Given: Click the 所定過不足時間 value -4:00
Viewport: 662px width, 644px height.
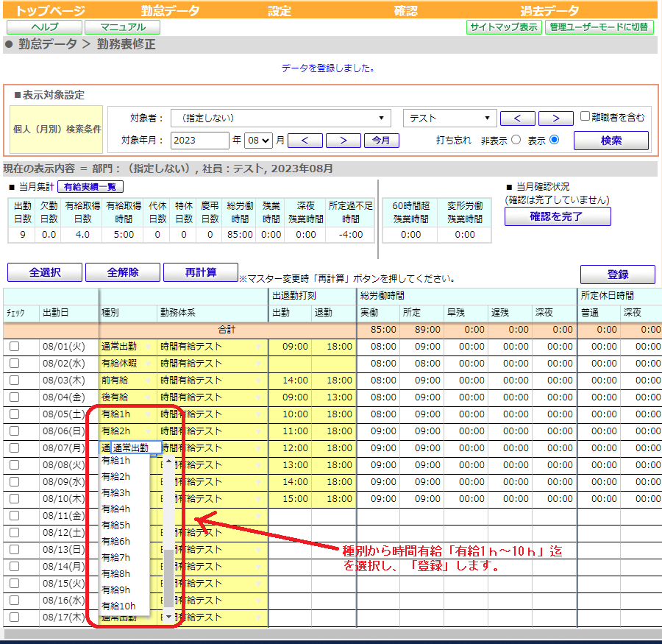Looking at the screenshot, I should [x=350, y=235].
